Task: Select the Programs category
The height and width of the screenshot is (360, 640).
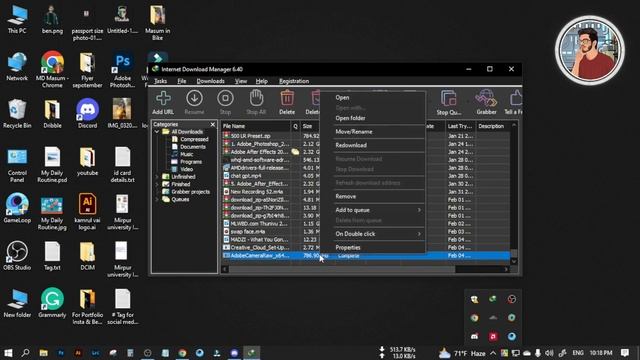Action: tap(191, 162)
